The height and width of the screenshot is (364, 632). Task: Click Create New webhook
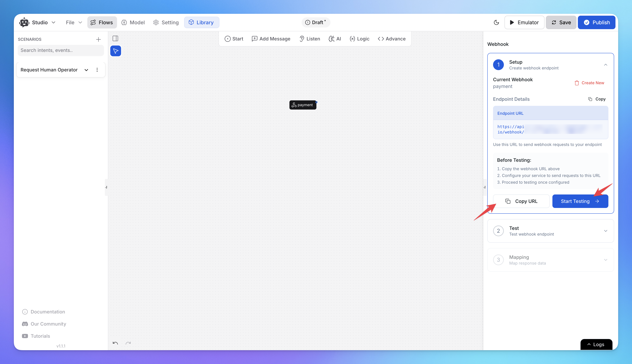click(x=589, y=83)
